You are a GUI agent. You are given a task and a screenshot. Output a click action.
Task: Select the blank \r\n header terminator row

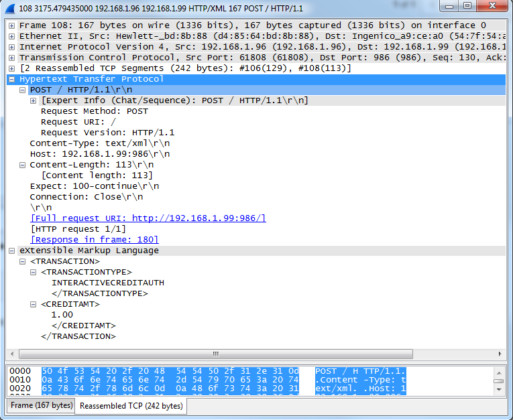[x=41, y=208]
